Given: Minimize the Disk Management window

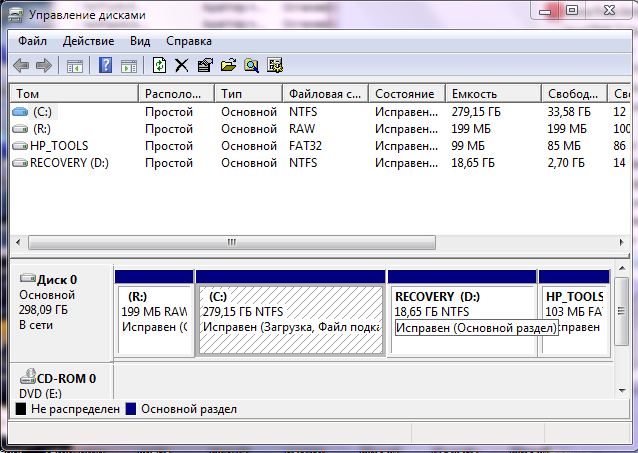Looking at the screenshot, I should [546, 11].
